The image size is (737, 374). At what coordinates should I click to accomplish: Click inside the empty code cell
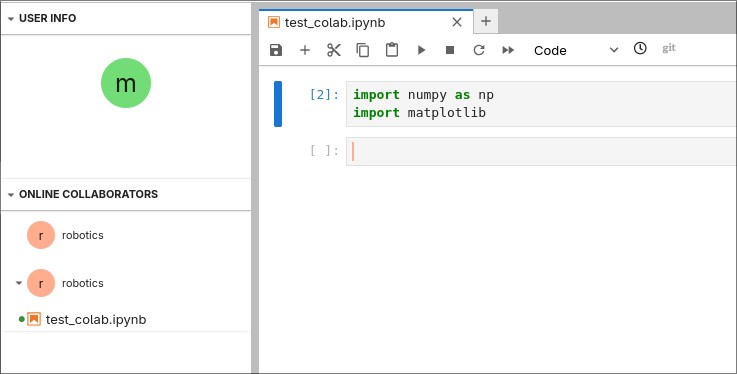point(541,151)
